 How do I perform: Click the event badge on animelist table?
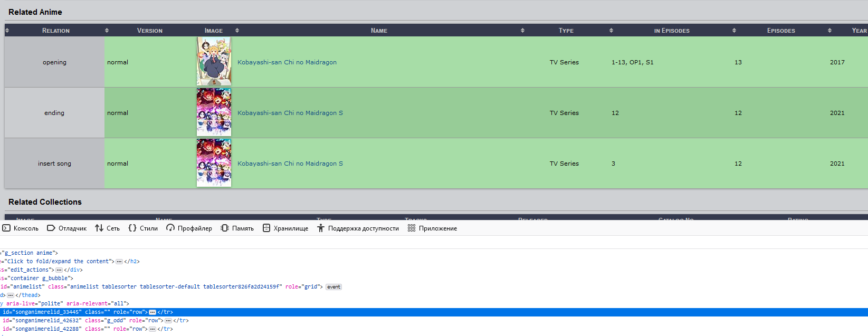pos(333,287)
